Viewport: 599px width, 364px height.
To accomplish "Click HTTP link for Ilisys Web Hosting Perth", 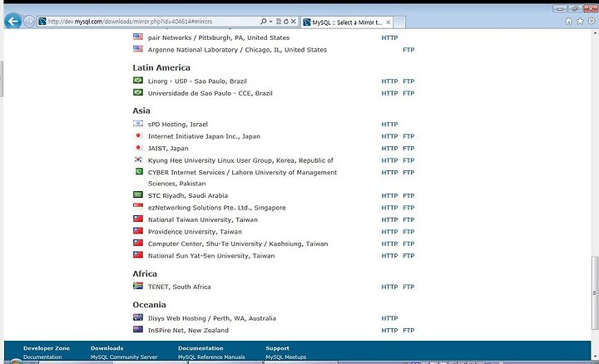I will click(389, 318).
